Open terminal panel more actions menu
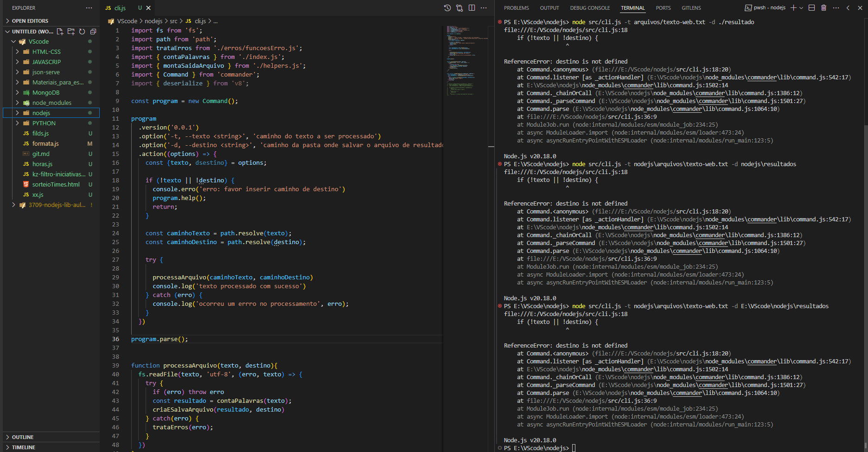Screen dimensions: 868x452 pos(836,8)
